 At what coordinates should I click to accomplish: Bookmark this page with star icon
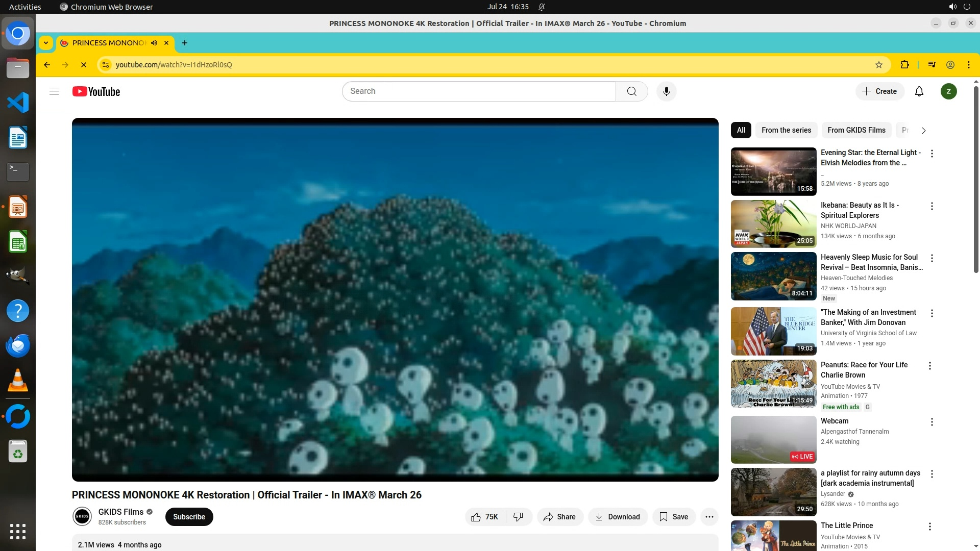click(878, 65)
